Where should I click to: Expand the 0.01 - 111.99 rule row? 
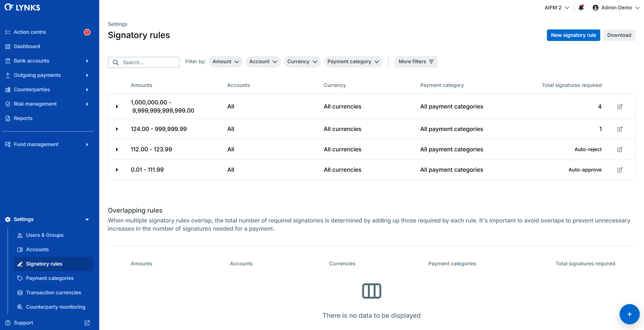[117, 170]
